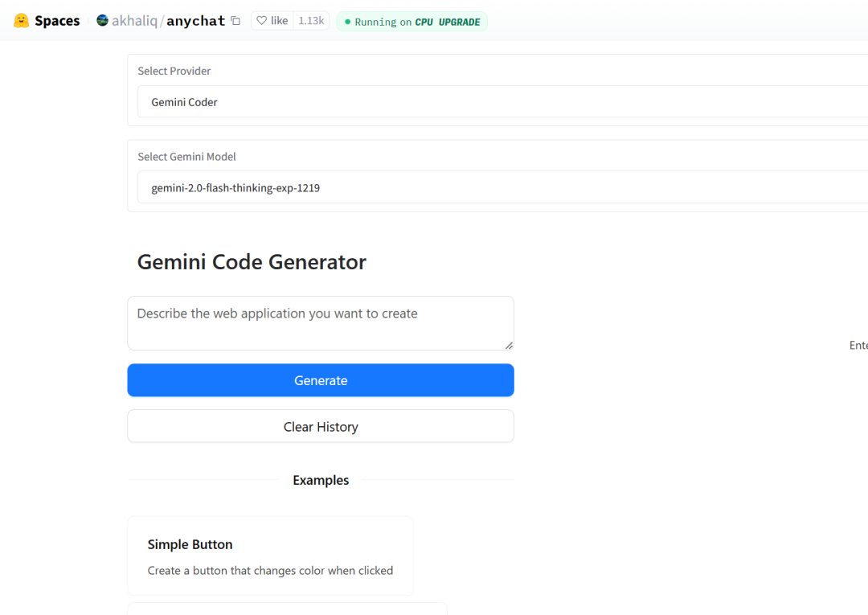Viewport: 868px width, 615px height.
Task: Click the web application description input field
Action: click(321, 322)
